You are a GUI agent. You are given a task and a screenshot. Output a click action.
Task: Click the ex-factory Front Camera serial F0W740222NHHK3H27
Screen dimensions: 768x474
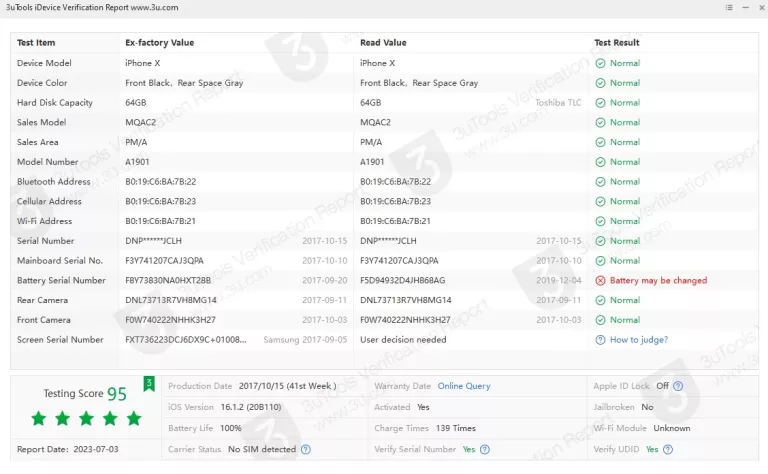pos(170,320)
